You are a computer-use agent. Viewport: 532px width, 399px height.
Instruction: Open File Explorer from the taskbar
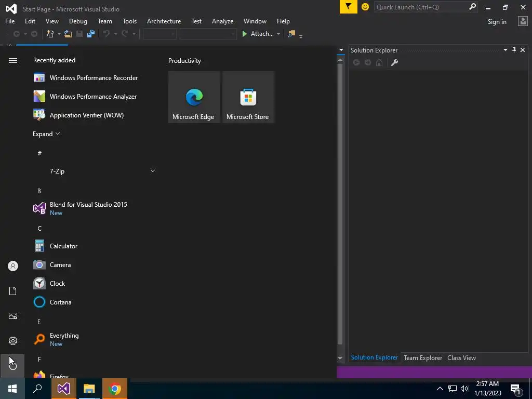pos(89,389)
